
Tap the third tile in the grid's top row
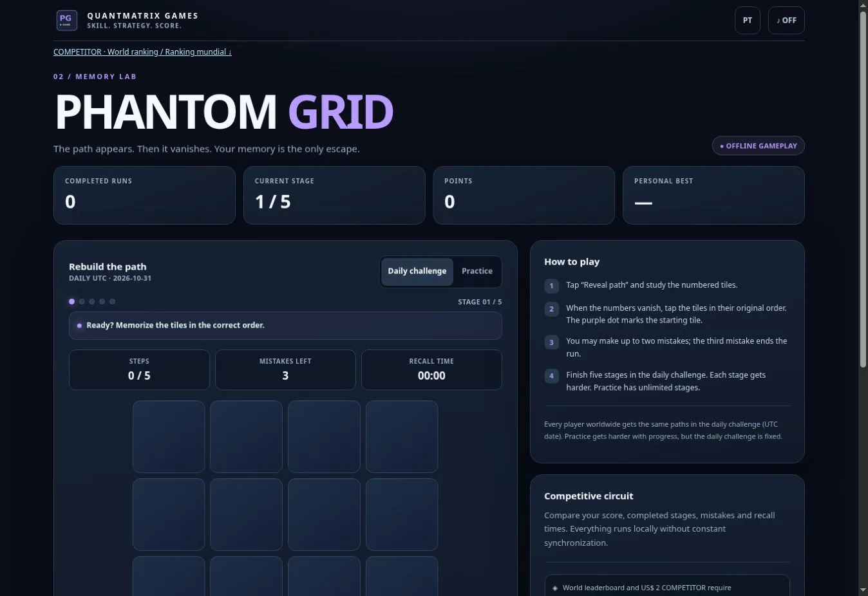[324, 437]
